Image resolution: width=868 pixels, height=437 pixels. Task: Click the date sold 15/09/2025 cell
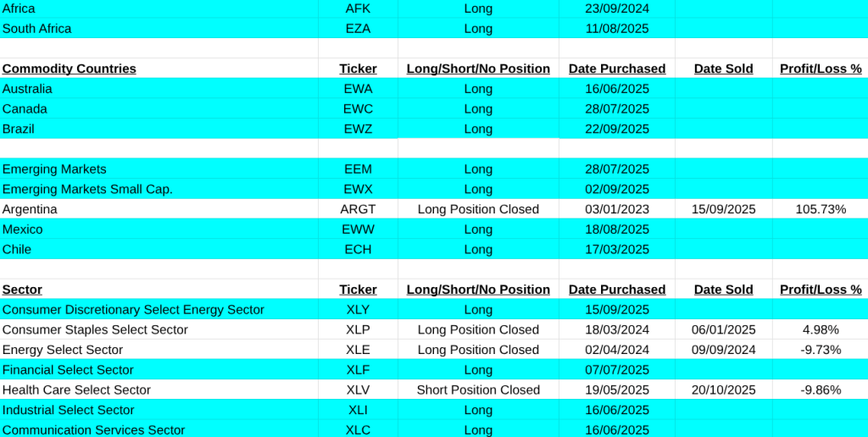click(723, 209)
